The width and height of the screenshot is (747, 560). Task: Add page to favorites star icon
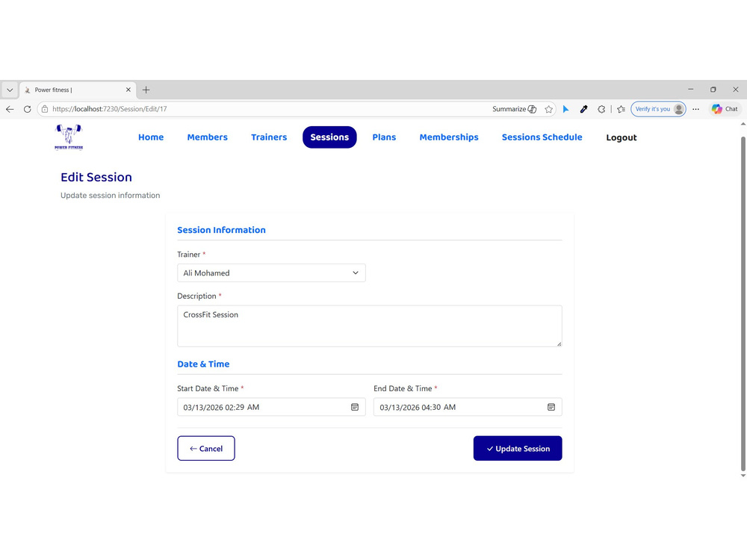point(549,109)
